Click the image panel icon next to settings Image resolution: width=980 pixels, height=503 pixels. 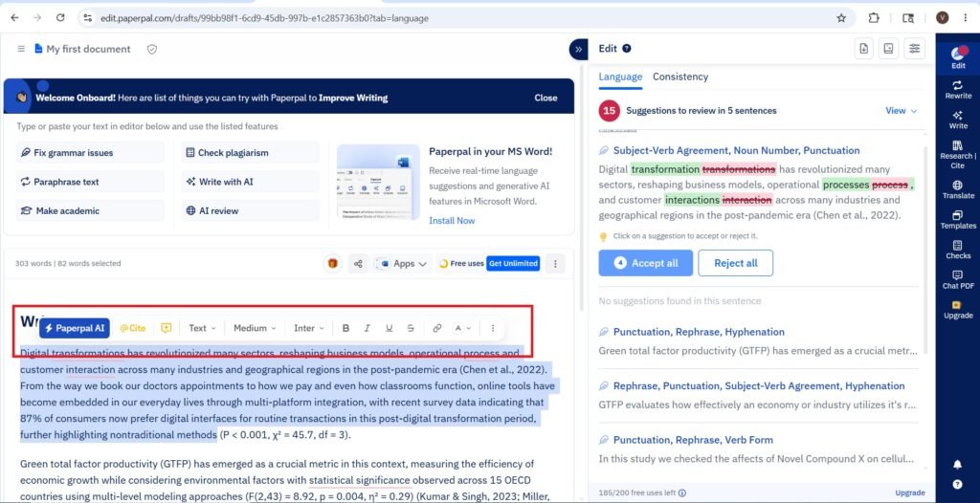(x=888, y=49)
